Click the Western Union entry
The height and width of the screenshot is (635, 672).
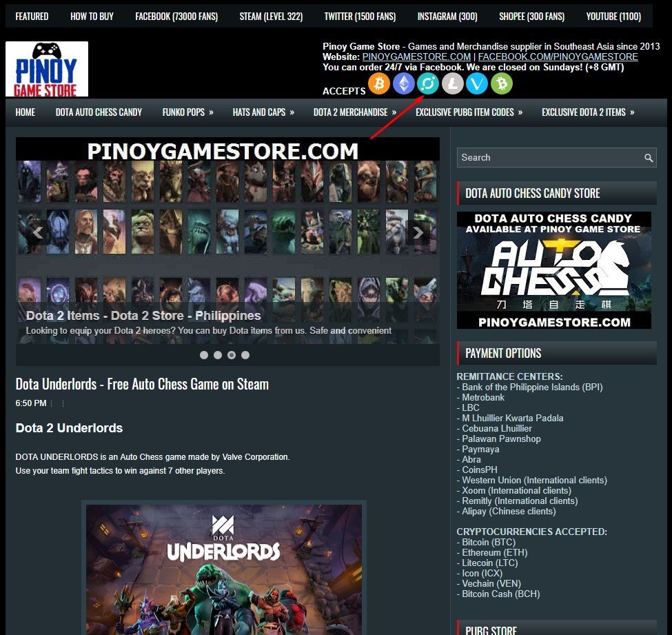pyautogui.click(x=532, y=481)
